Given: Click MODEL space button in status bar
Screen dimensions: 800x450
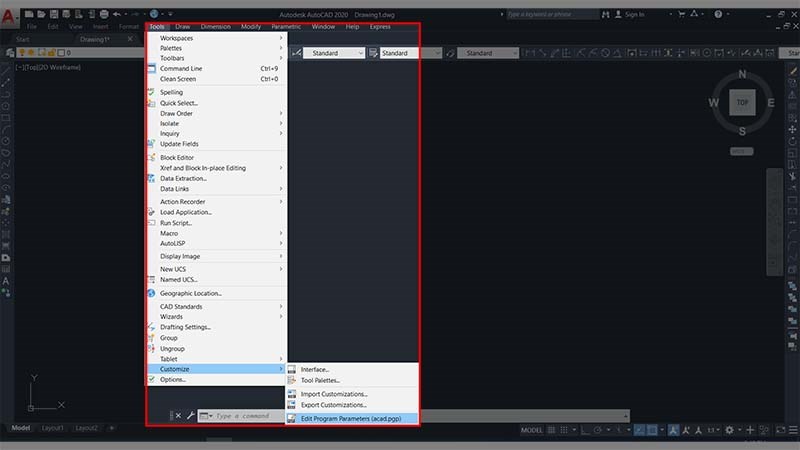Looking at the screenshot, I should click(532, 430).
